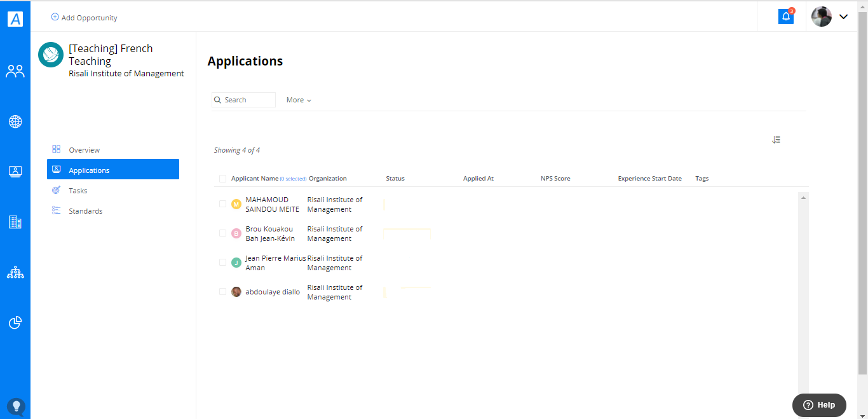Click abdoulaye diallo's profile photo

coord(236,292)
